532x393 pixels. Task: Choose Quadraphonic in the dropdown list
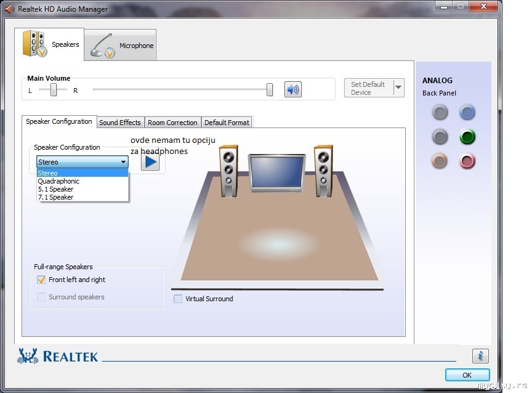pos(83,181)
